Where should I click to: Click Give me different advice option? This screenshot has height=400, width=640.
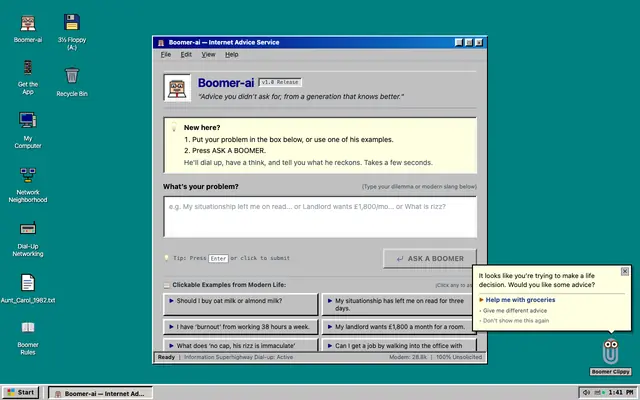click(515, 311)
